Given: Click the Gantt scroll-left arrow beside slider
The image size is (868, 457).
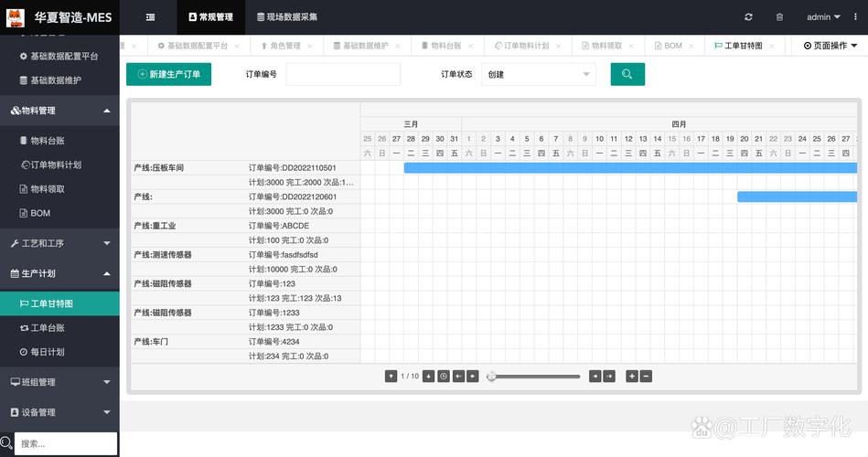Looking at the screenshot, I should [x=472, y=377].
